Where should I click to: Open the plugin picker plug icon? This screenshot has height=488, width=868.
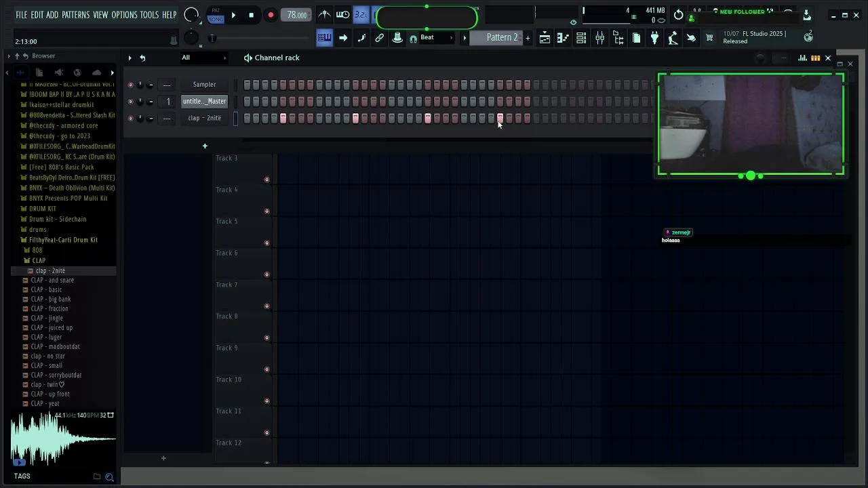[x=654, y=38]
